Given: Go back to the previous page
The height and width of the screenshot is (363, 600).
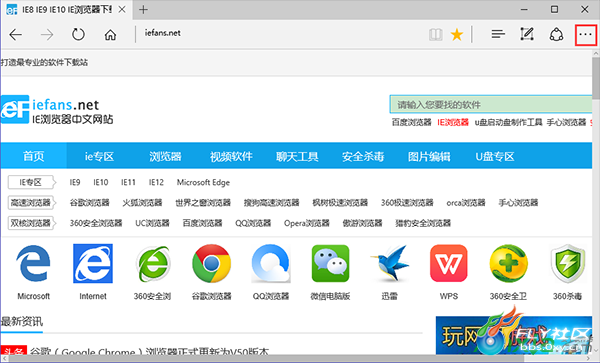Looking at the screenshot, I should pyautogui.click(x=16, y=35).
